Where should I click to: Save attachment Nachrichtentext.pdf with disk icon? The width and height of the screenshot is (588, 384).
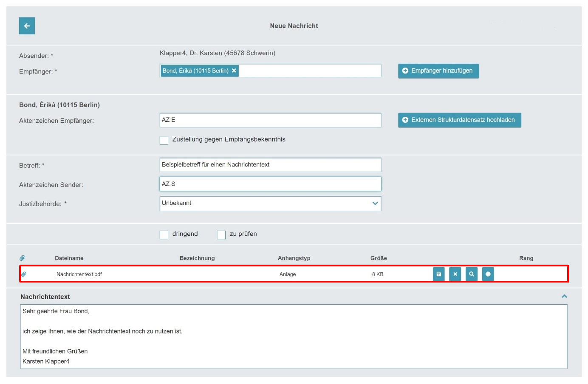click(x=439, y=274)
